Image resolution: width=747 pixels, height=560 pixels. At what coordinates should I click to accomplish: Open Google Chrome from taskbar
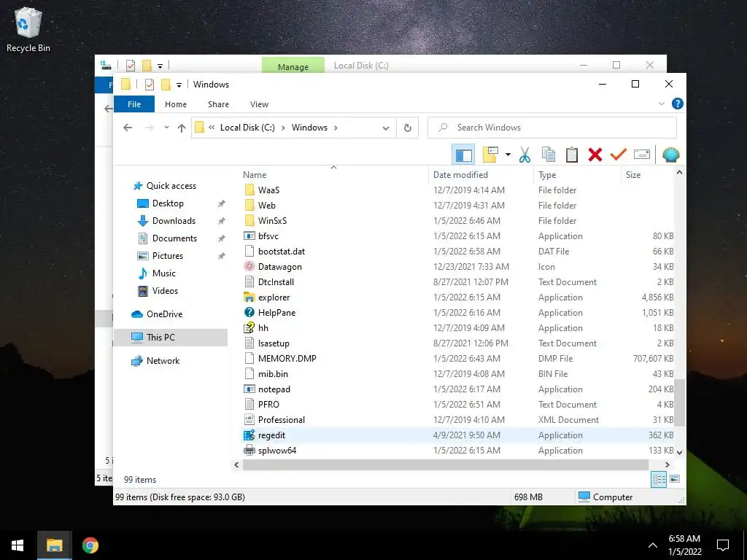[90, 545]
